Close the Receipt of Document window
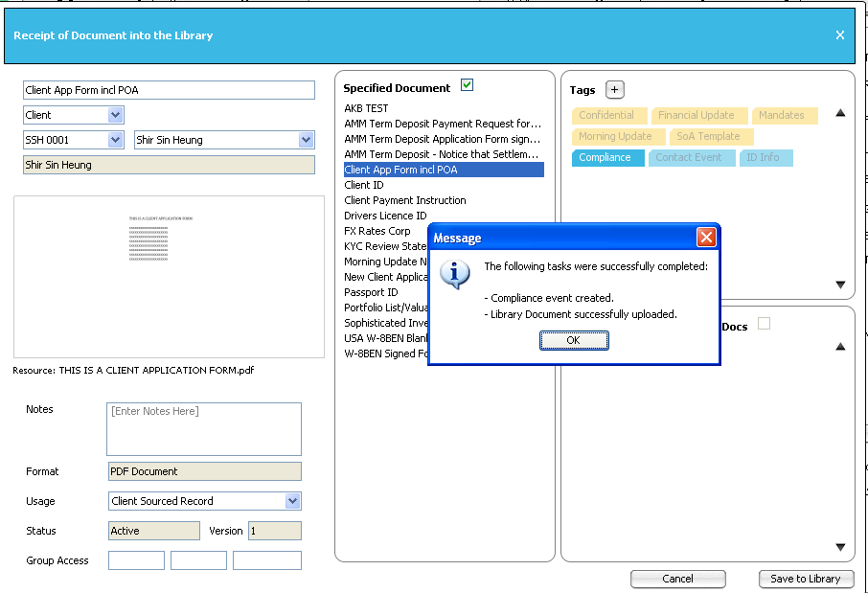This screenshot has height=593, width=868. pyautogui.click(x=840, y=35)
